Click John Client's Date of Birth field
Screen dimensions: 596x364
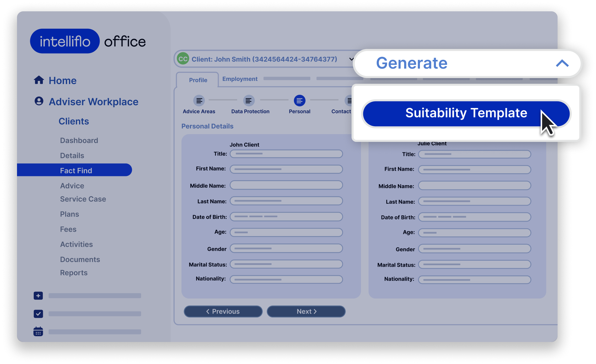coord(286,217)
